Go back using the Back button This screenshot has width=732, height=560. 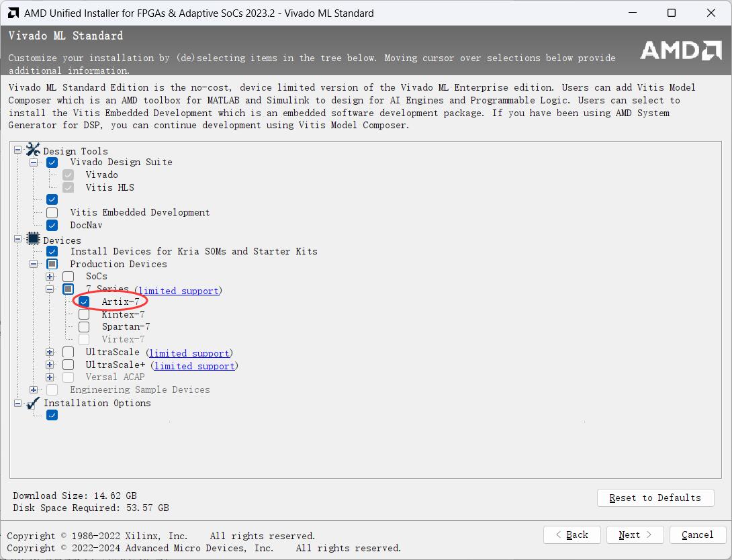[x=571, y=534]
